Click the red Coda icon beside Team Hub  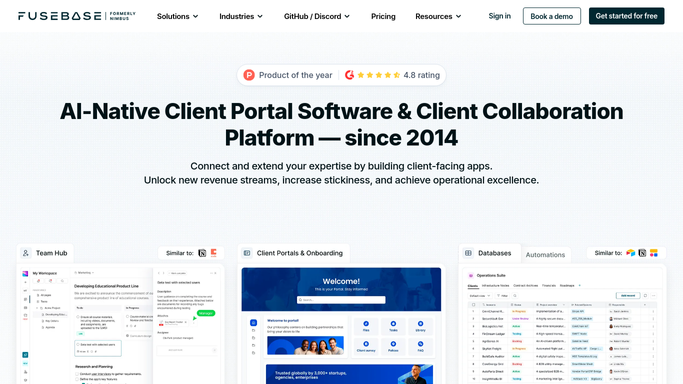213,253
